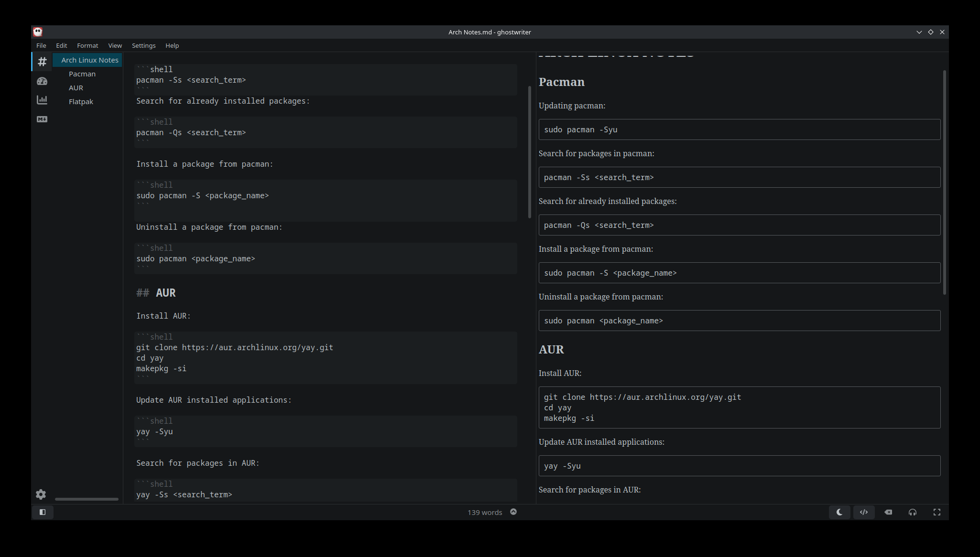The height and width of the screenshot is (557, 980).
Task: Click the Pacman heading in preview
Action: pyautogui.click(x=562, y=82)
